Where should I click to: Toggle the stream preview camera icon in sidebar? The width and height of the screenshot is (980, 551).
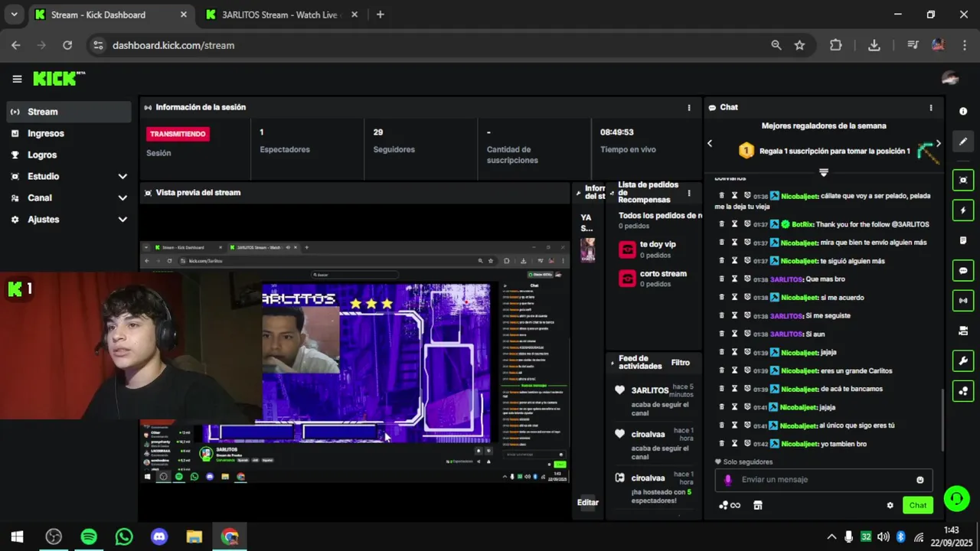963,180
